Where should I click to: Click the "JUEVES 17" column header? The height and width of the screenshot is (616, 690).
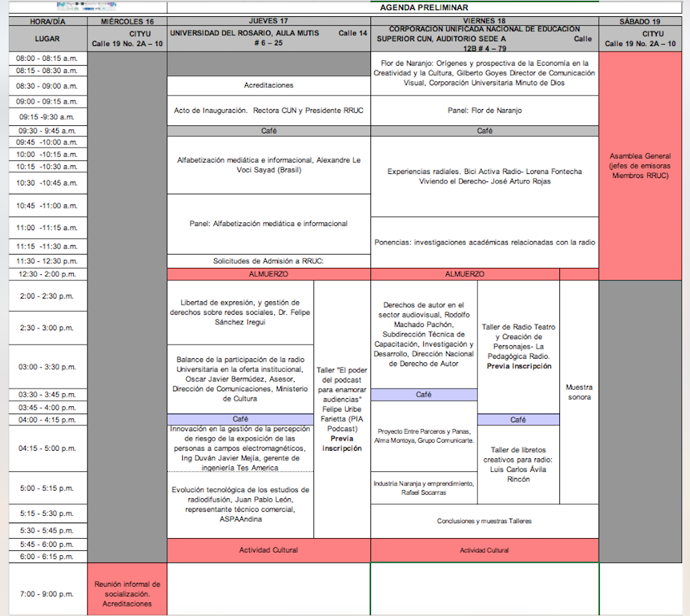[269, 21]
